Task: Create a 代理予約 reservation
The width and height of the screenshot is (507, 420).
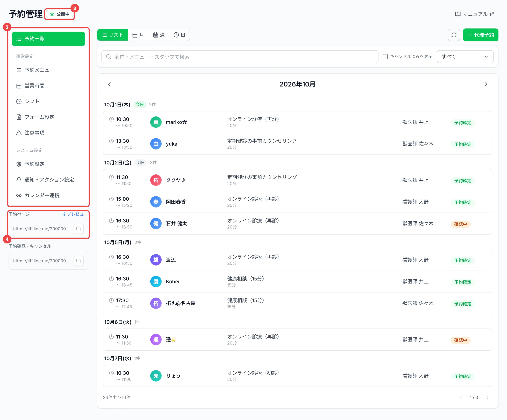Action: [x=480, y=35]
